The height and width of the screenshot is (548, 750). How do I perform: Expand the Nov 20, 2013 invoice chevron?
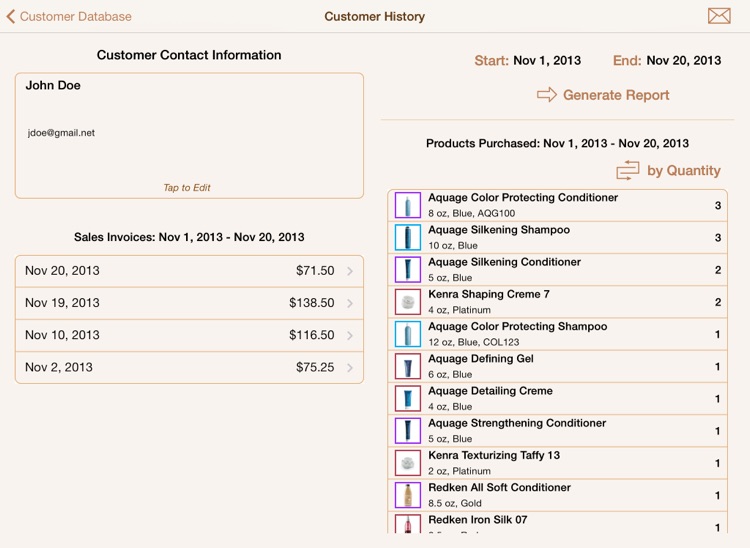click(350, 271)
